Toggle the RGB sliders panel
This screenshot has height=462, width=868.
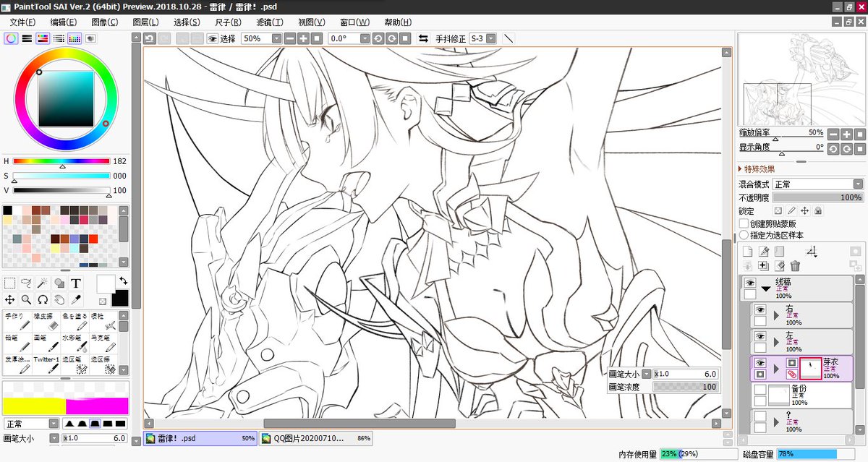point(27,38)
